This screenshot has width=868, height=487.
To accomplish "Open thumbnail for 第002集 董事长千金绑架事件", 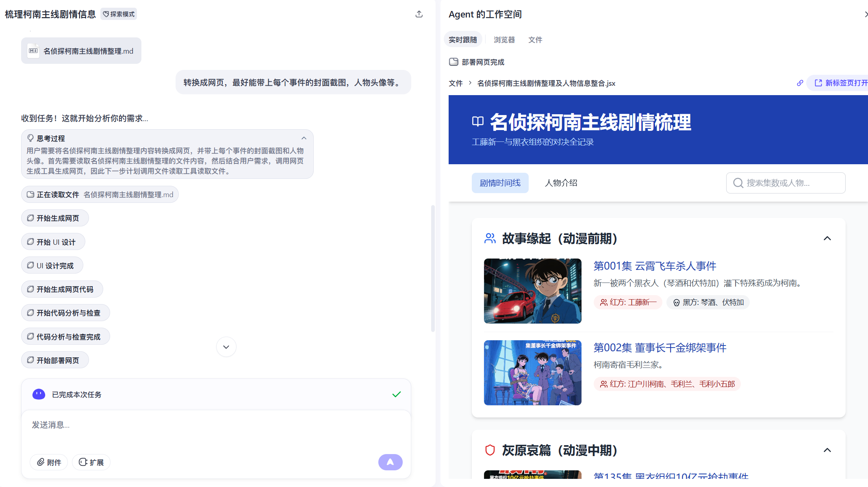I will pos(533,373).
